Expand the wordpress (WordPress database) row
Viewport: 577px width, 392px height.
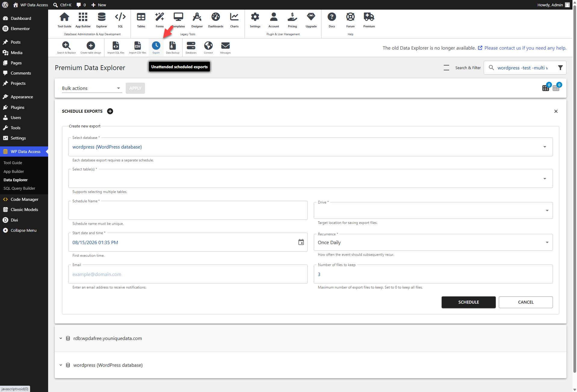(310, 365)
